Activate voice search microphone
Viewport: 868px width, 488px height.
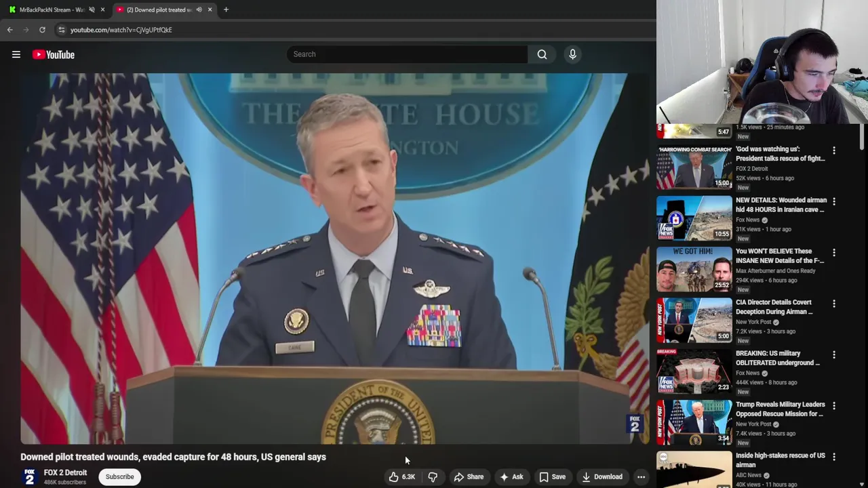(x=572, y=54)
